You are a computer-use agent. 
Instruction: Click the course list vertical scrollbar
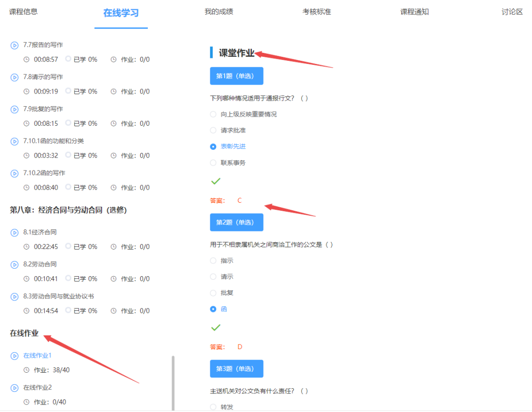(173, 383)
